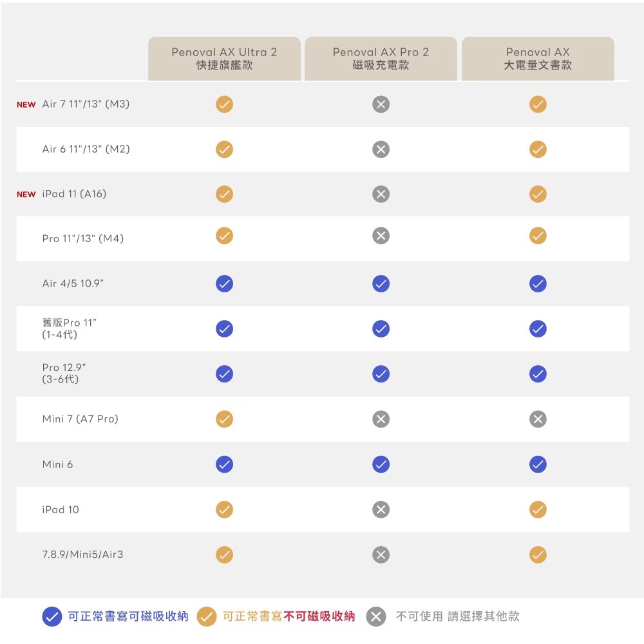Click the orange check for Air 7 under Ultra 2
Image resolution: width=644 pixels, height=644 pixels.
coord(224,104)
